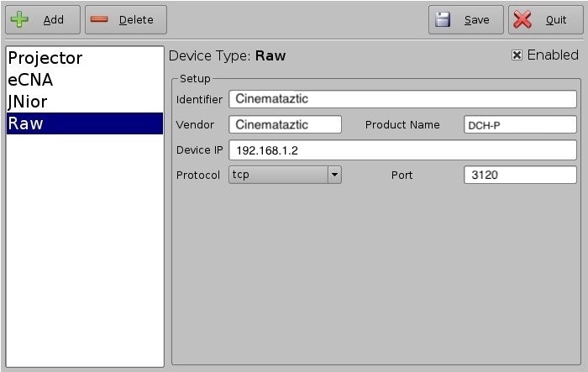Viewport: 588px width, 372px height.
Task: Click the Device IP label text
Action: pos(200,150)
